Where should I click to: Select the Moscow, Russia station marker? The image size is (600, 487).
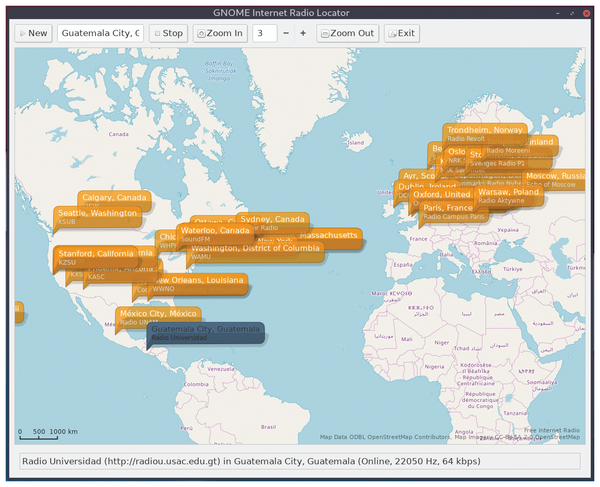[x=555, y=179]
